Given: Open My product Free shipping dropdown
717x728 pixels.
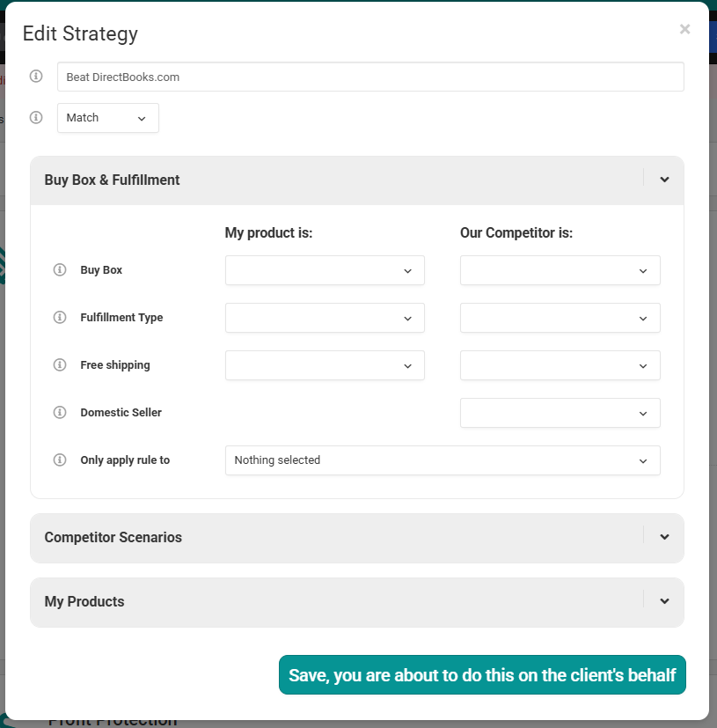Looking at the screenshot, I should (x=325, y=365).
